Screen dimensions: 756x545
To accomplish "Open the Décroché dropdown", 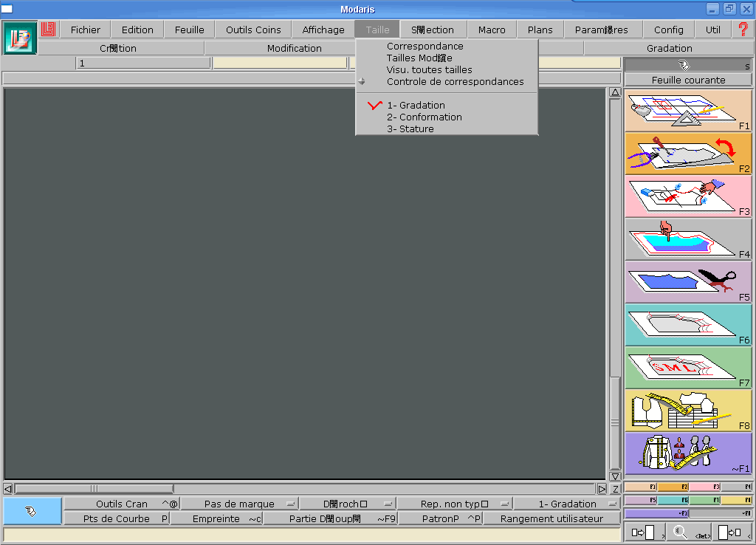I will [x=347, y=504].
